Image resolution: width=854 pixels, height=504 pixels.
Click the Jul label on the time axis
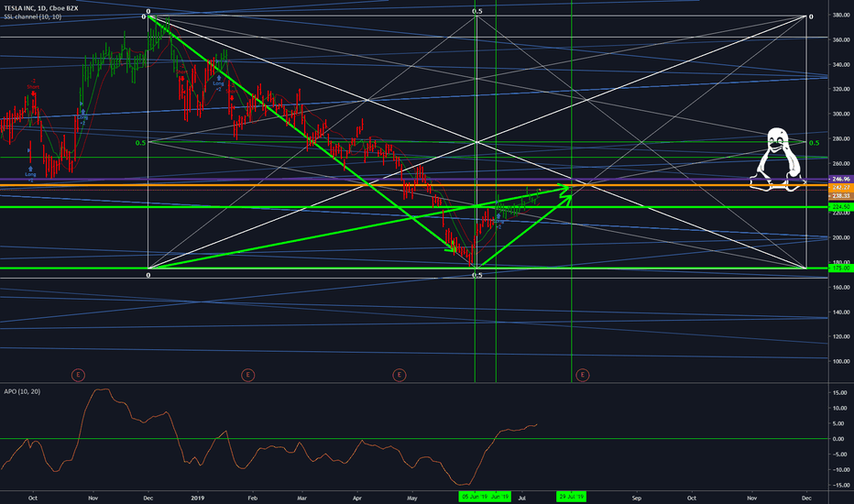[x=522, y=498]
